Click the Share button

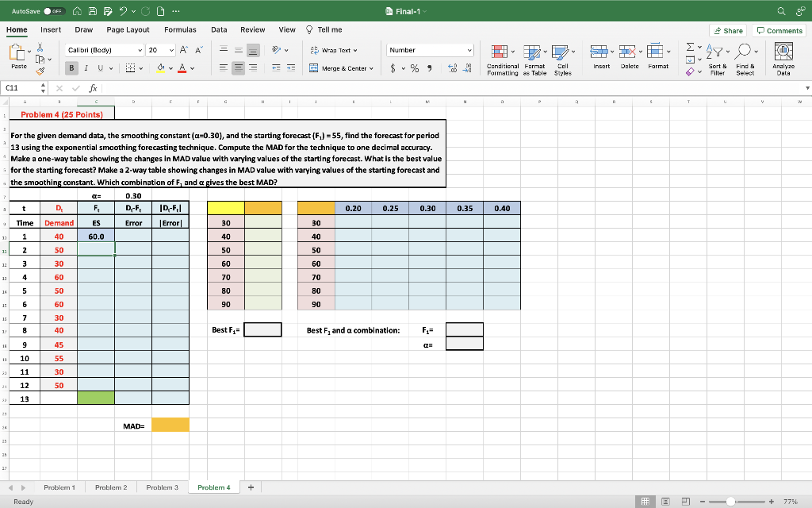[x=727, y=29]
